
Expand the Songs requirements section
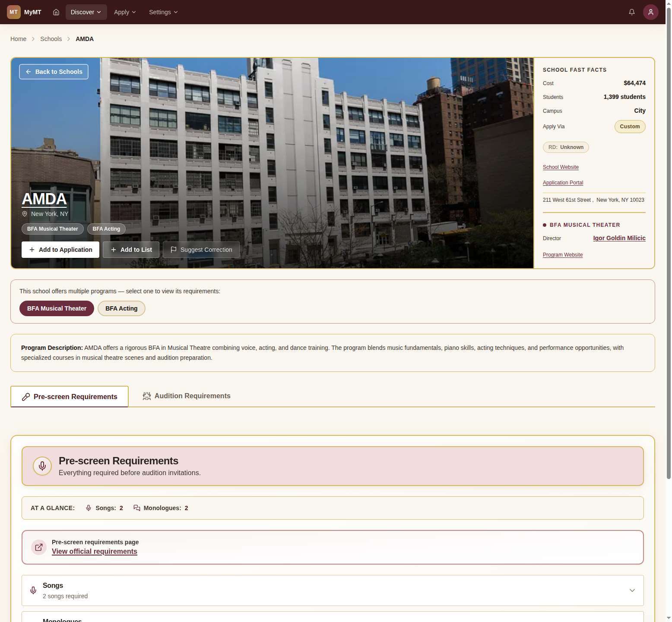coord(632,590)
